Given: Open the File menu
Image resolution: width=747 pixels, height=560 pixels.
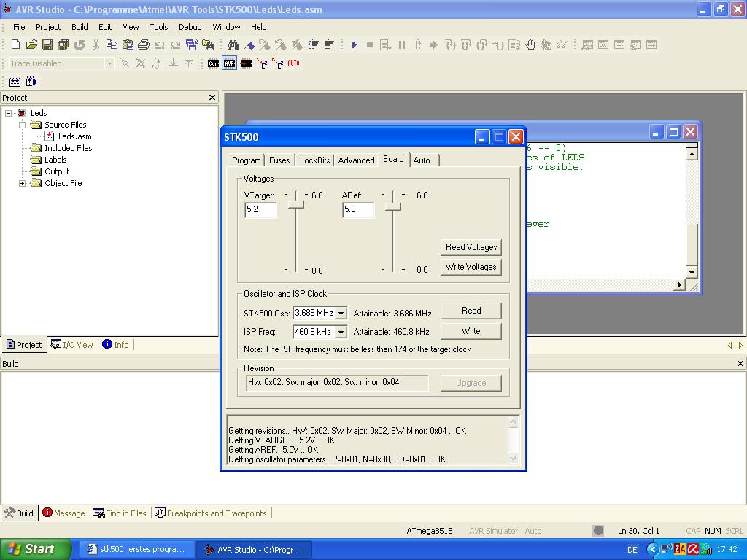Looking at the screenshot, I should (x=19, y=27).
